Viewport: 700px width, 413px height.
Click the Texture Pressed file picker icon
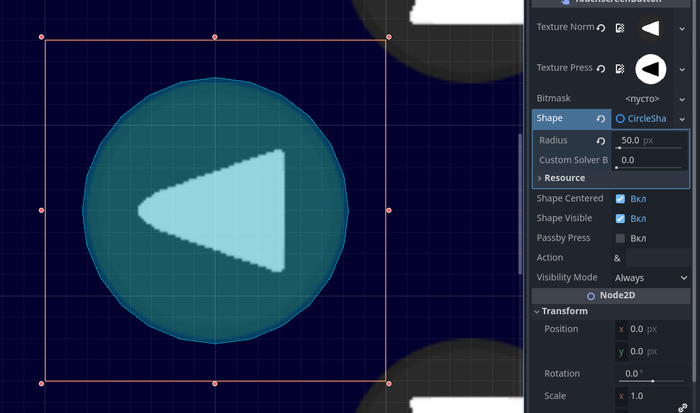point(620,68)
